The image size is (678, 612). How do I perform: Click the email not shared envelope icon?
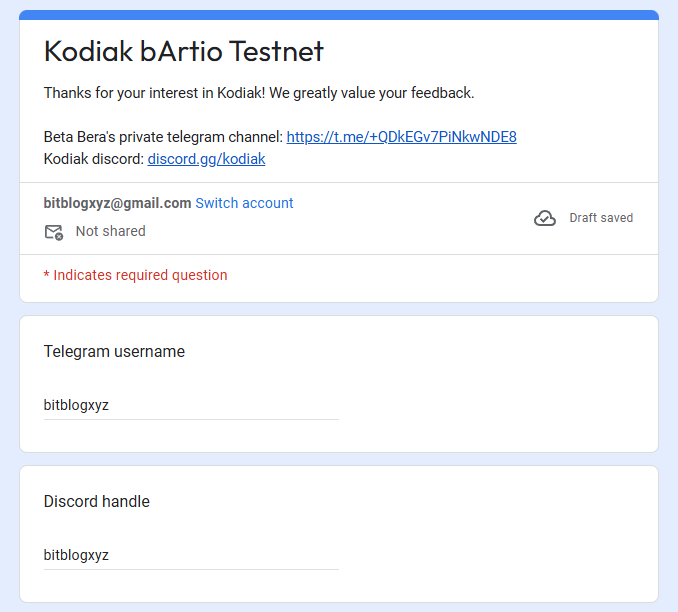(x=54, y=232)
